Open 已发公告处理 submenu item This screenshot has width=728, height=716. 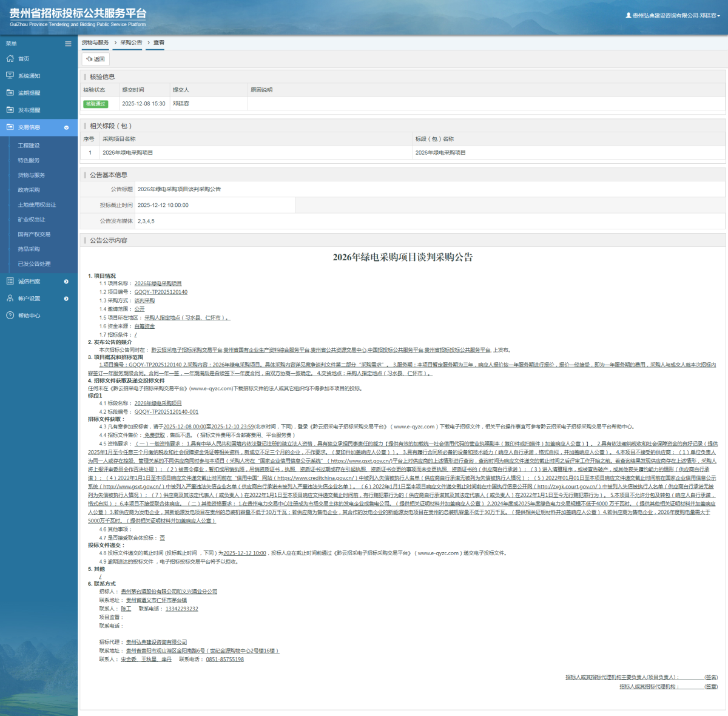coord(34,264)
